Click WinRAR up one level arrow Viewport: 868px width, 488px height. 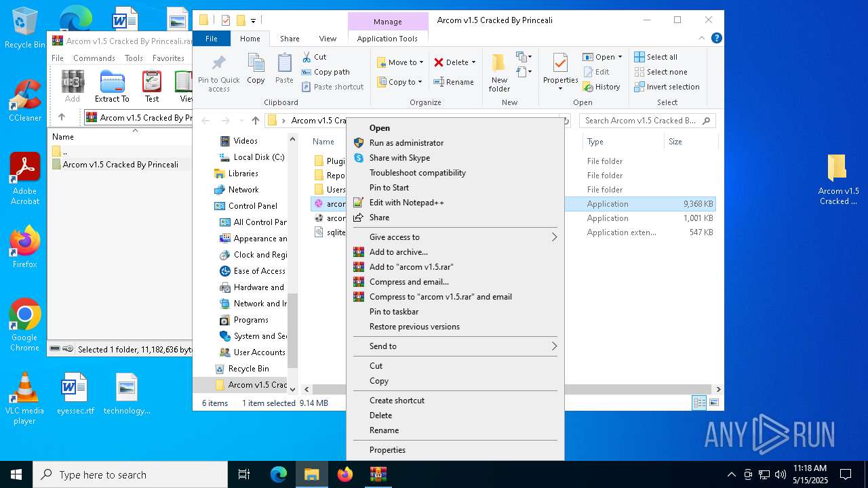(x=62, y=117)
